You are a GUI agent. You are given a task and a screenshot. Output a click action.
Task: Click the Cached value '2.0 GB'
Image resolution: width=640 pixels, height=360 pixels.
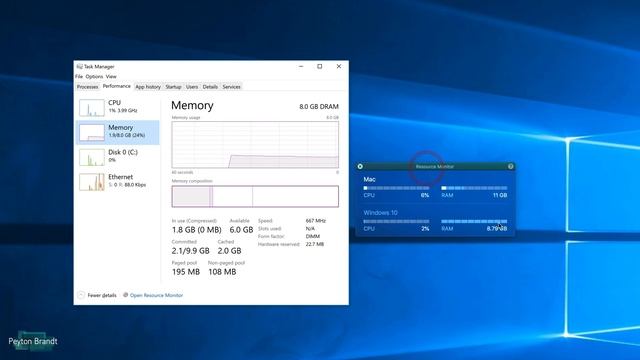point(229,251)
